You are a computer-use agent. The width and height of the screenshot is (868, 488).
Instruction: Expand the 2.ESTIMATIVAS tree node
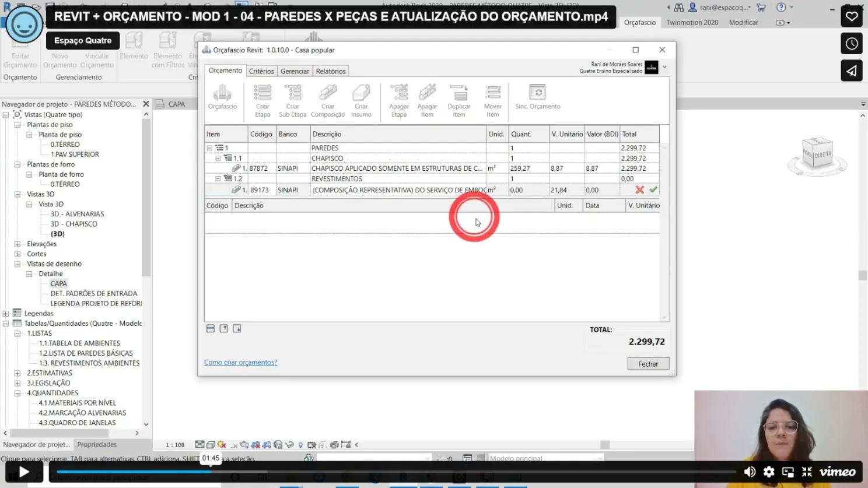[x=17, y=373]
